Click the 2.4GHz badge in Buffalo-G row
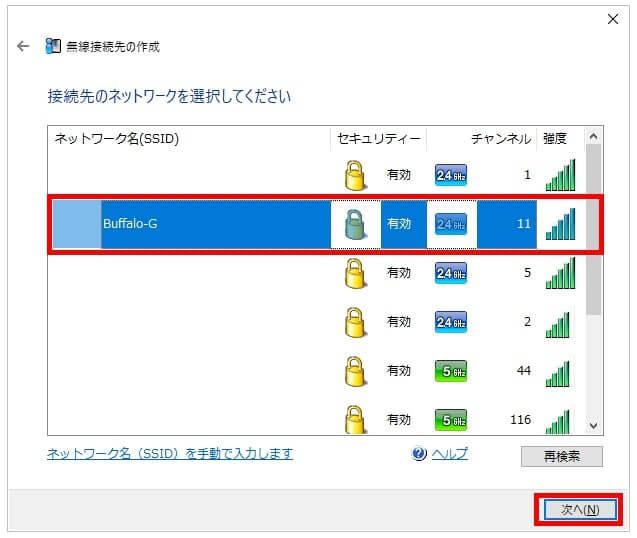This screenshot has width=637, height=538. pos(451,224)
